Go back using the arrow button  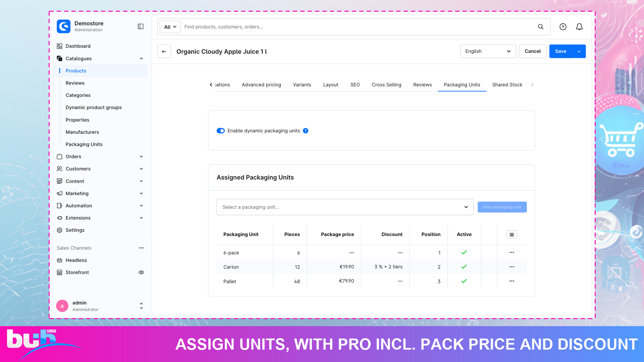[x=164, y=51]
